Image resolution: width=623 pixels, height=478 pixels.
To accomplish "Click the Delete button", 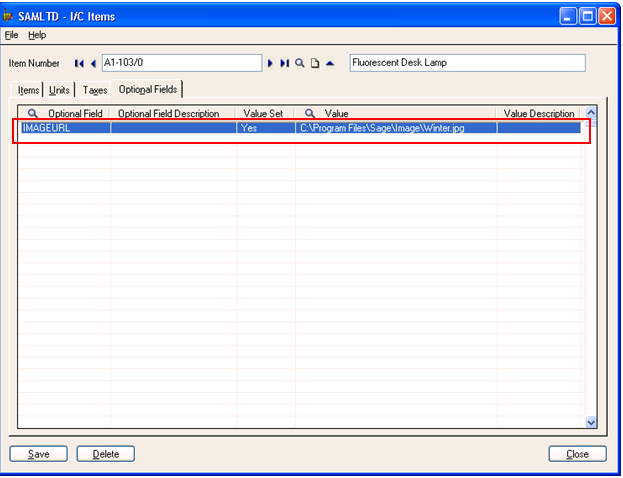I will tap(106, 454).
